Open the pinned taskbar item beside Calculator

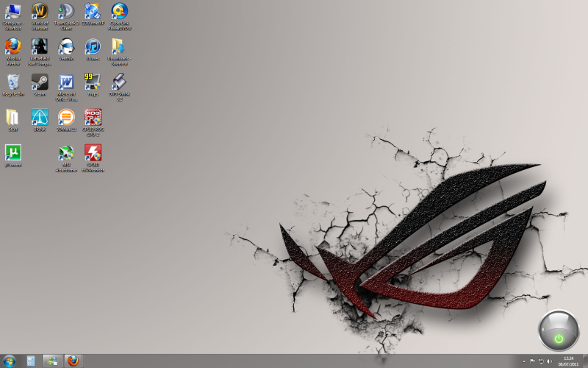pos(52,361)
